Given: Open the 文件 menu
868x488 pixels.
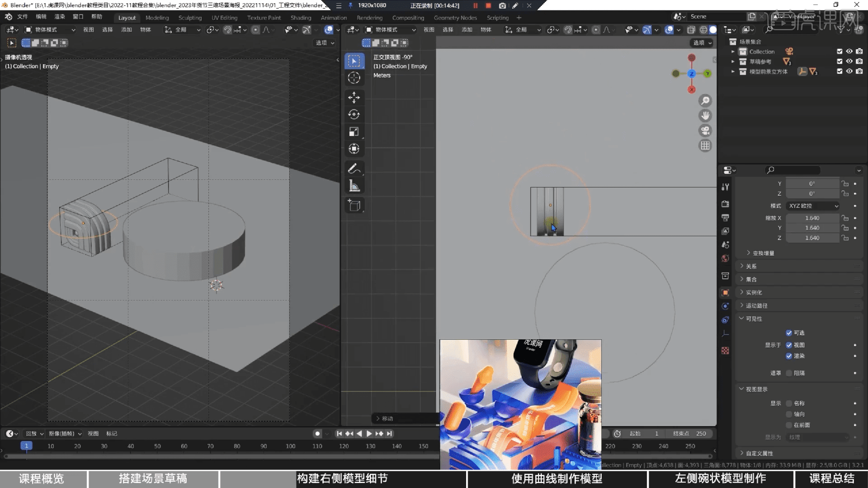Looking at the screenshot, I should [x=22, y=17].
